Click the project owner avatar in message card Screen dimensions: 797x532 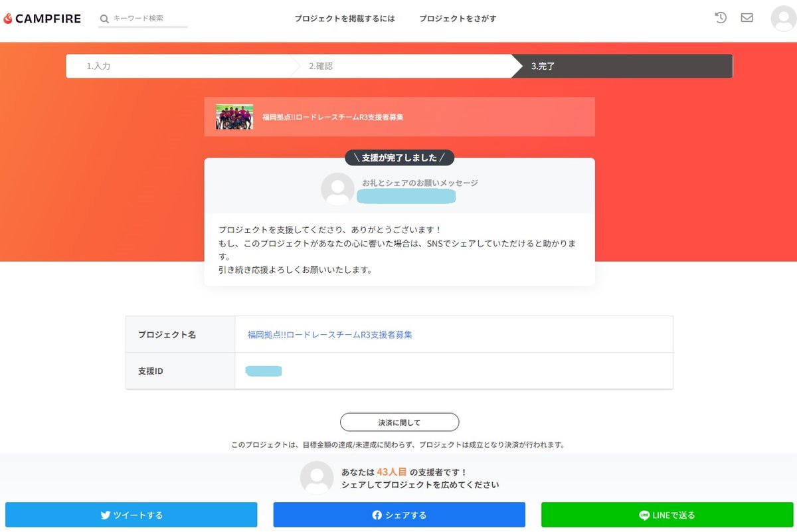(x=337, y=189)
